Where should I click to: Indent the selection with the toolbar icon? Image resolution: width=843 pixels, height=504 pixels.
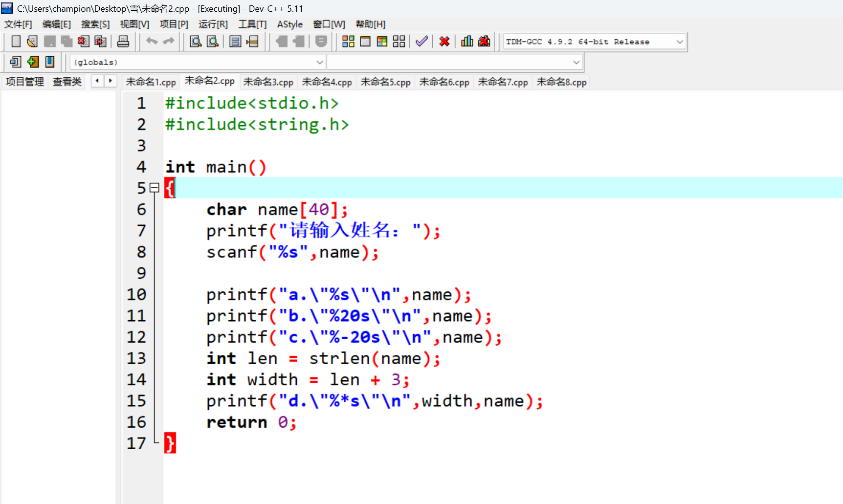click(x=282, y=42)
